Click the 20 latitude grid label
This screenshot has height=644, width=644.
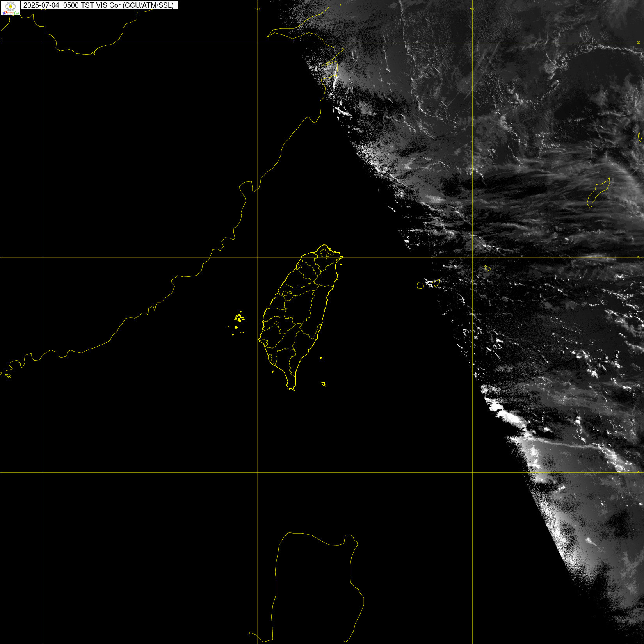639,472
